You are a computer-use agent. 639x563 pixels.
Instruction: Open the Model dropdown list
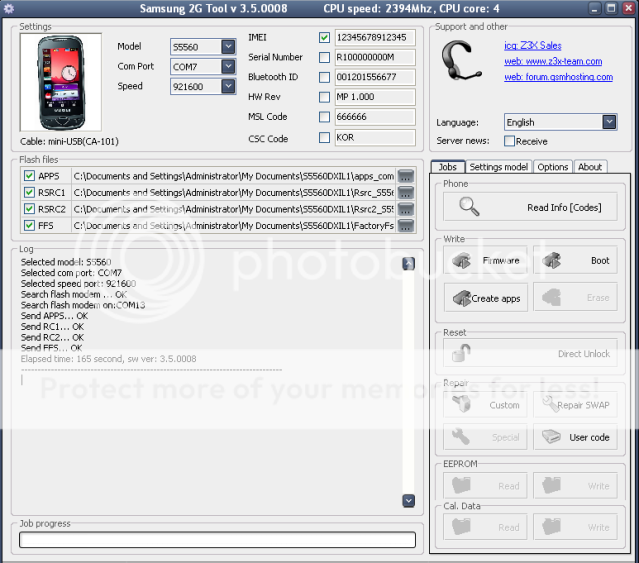tap(228, 47)
